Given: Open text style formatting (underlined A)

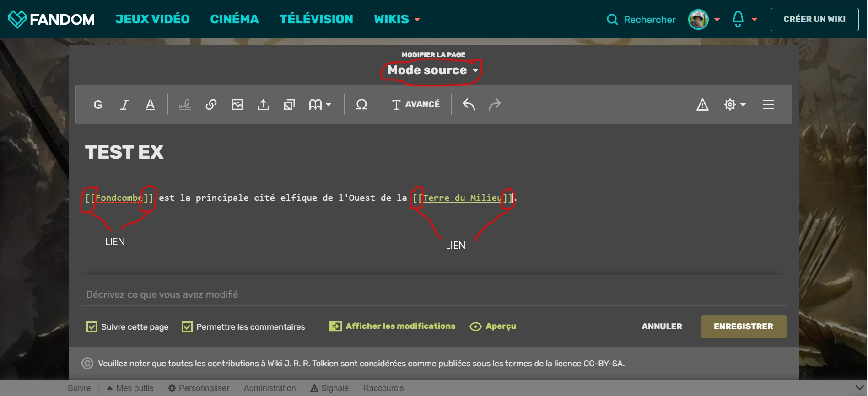Looking at the screenshot, I should (x=150, y=105).
